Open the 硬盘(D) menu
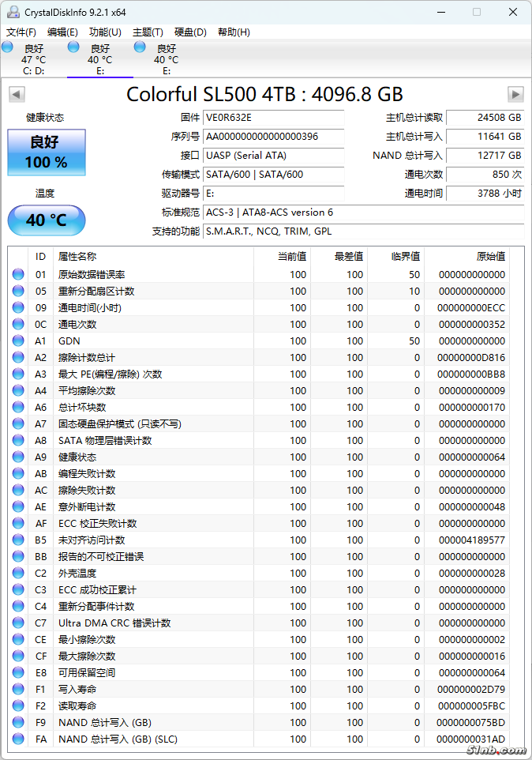This screenshot has height=760, width=532. point(190,32)
